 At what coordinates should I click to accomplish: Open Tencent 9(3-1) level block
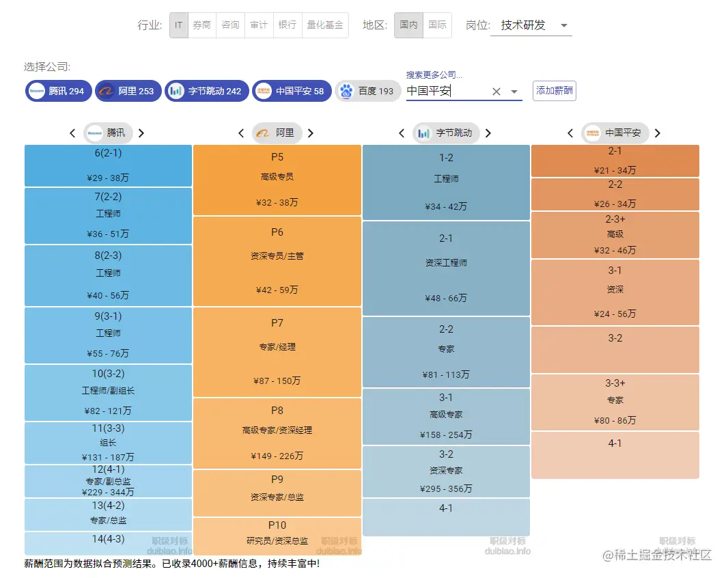coord(108,335)
